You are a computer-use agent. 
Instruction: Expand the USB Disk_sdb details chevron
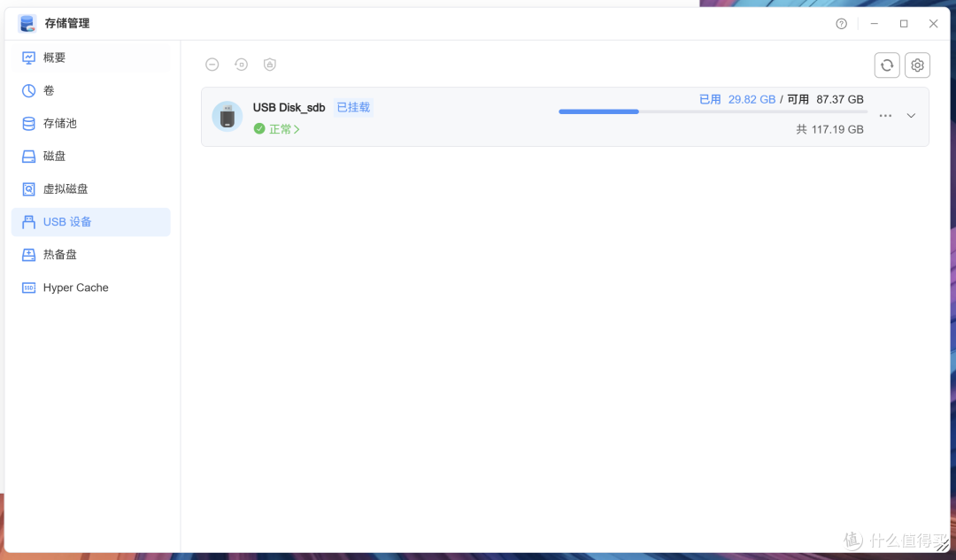click(911, 116)
